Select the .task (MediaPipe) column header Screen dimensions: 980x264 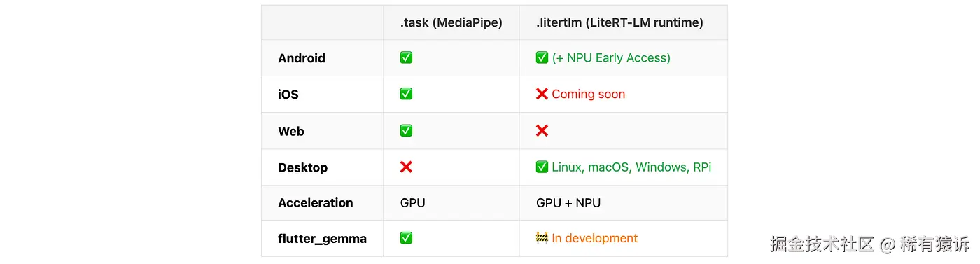[x=451, y=22]
